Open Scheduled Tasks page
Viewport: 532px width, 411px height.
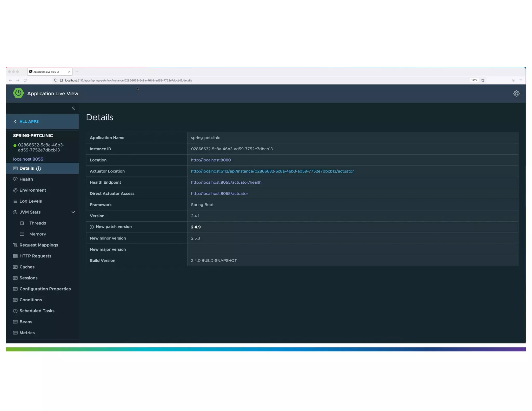[x=37, y=311]
